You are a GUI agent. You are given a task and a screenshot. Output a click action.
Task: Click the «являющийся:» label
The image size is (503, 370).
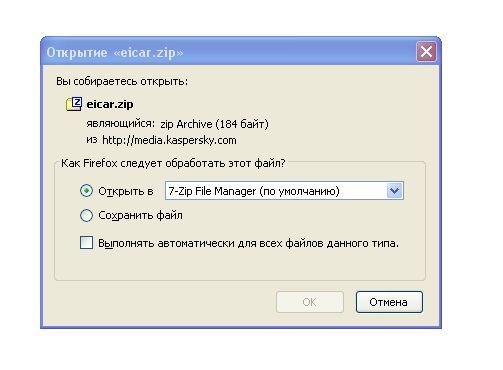(121, 124)
